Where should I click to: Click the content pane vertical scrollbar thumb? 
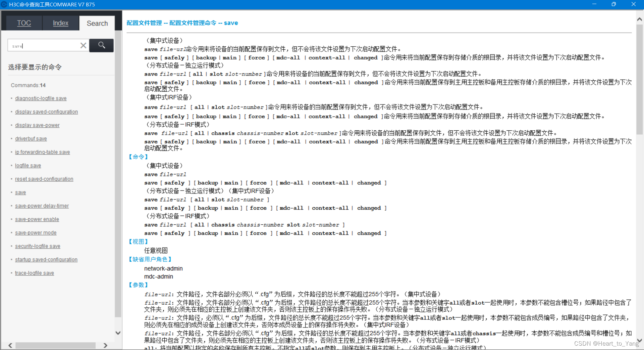click(x=640, y=79)
